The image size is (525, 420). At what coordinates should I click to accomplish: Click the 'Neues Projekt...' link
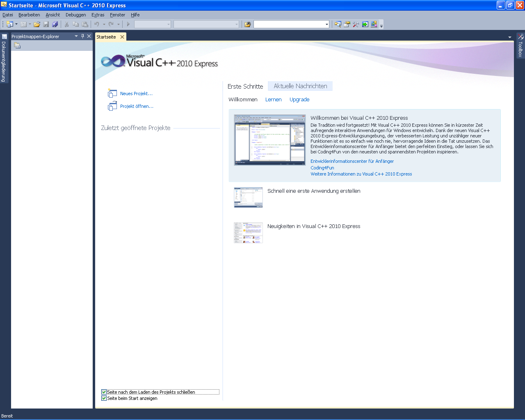coord(136,94)
